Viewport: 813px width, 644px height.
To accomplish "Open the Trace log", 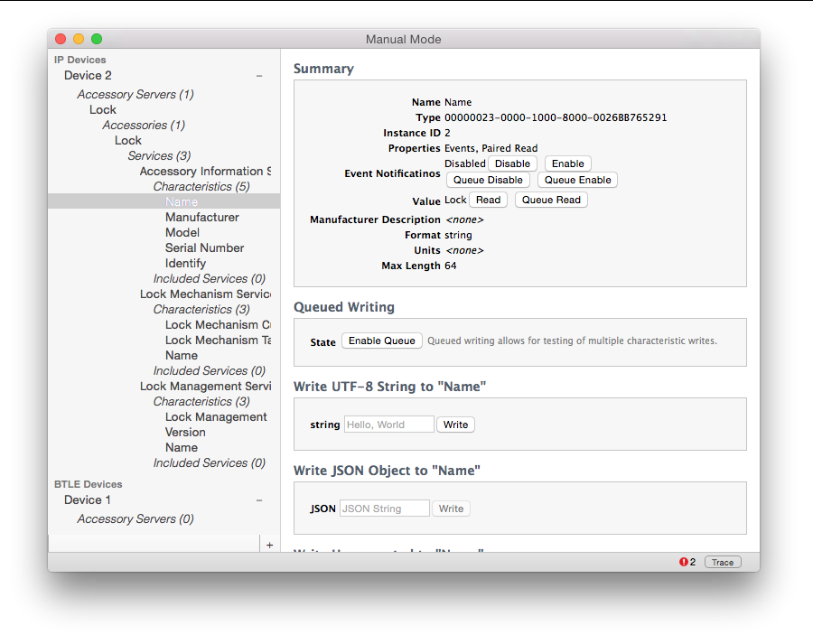I will click(x=723, y=562).
